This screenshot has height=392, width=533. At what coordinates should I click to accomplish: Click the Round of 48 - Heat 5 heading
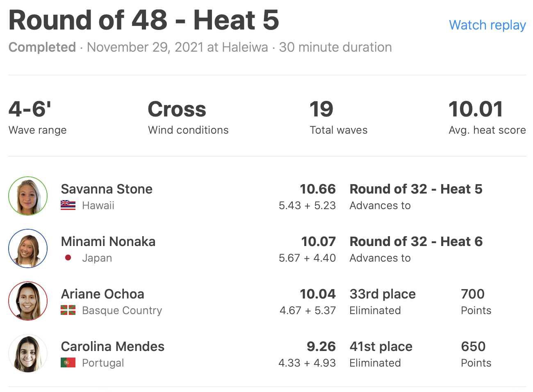click(143, 20)
